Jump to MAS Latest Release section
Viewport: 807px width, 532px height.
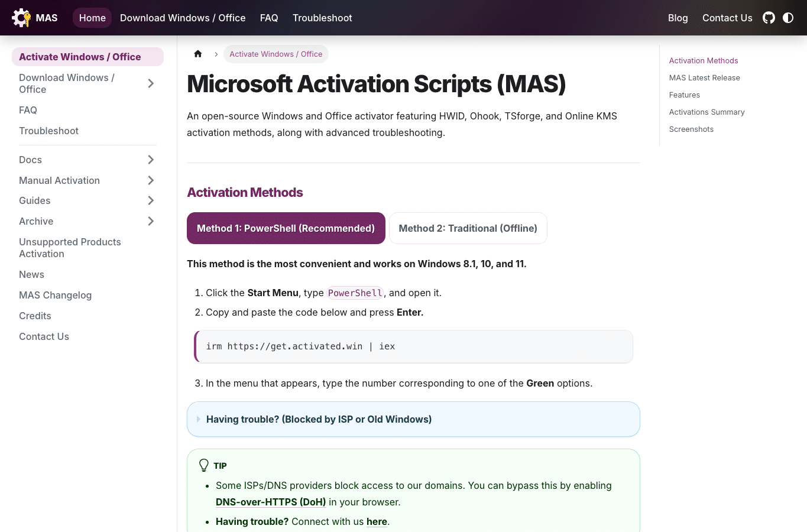coord(704,77)
